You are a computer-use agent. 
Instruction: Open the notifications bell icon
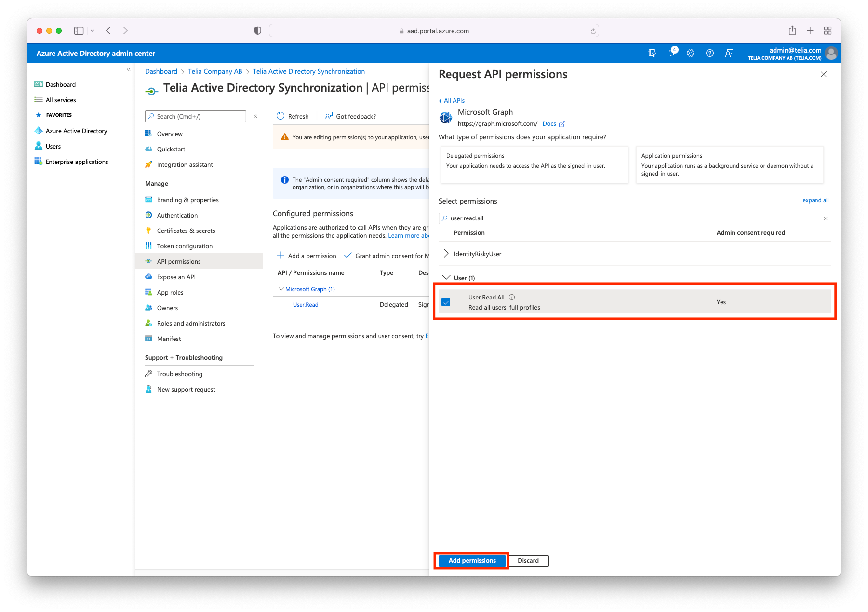click(x=672, y=53)
